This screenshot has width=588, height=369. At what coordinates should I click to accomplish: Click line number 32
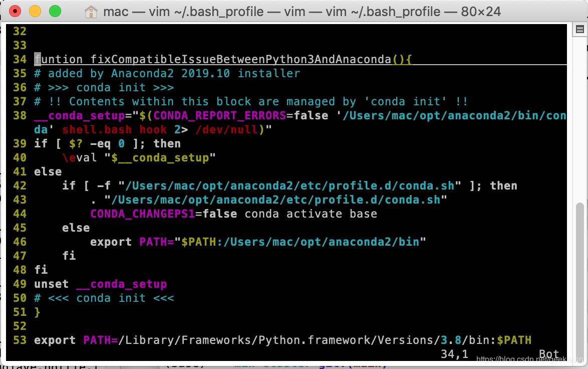(x=20, y=31)
